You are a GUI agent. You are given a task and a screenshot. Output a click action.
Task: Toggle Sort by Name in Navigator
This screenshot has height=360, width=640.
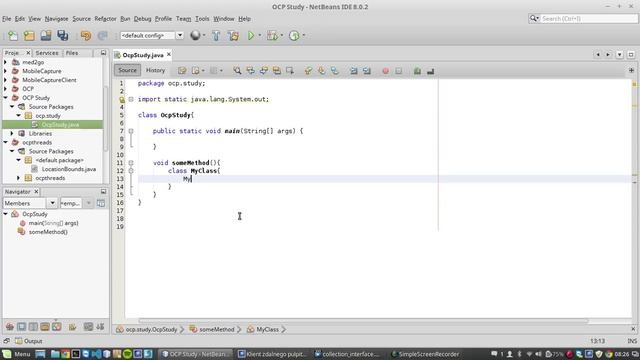88,327
